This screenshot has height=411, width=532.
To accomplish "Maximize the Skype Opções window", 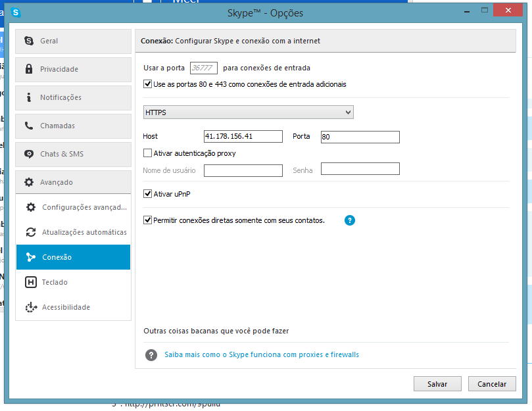I will coord(485,10).
